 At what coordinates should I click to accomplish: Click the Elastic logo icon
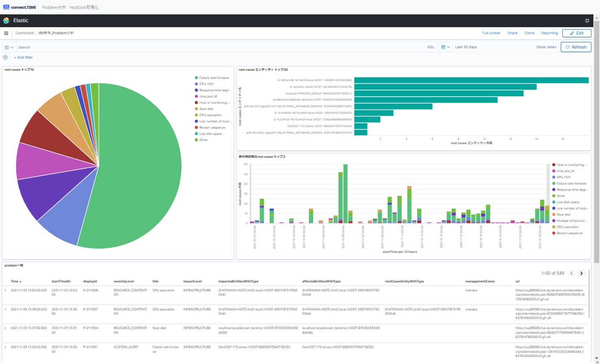click(6, 21)
